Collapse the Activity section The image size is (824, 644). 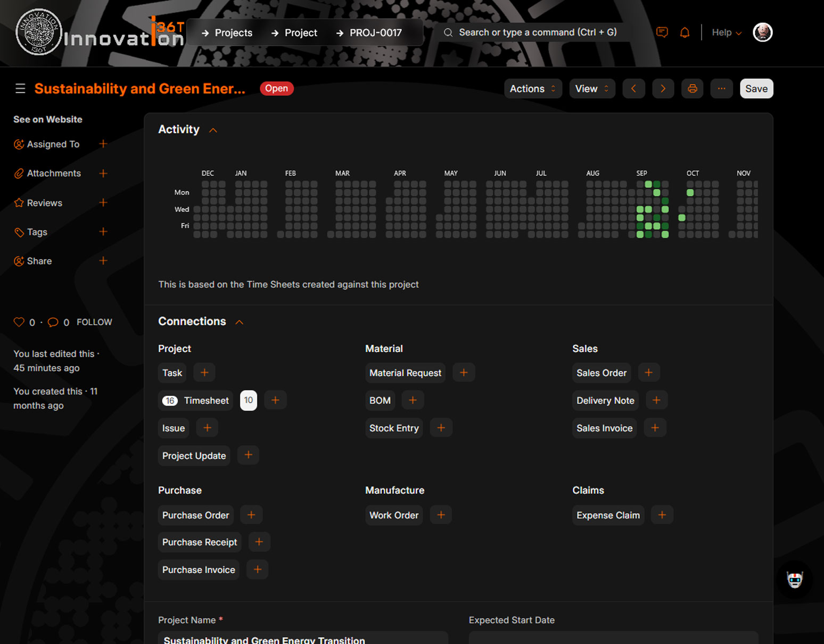point(213,130)
